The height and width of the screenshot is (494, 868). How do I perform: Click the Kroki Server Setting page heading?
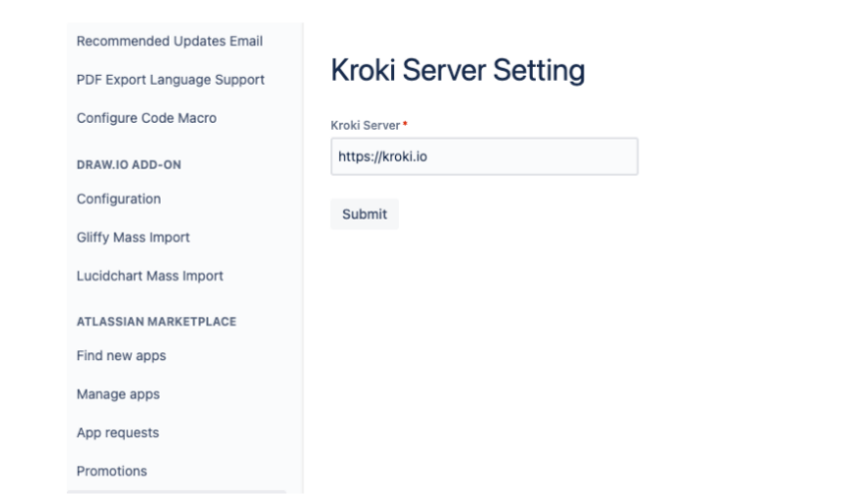click(x=457, y=71)
